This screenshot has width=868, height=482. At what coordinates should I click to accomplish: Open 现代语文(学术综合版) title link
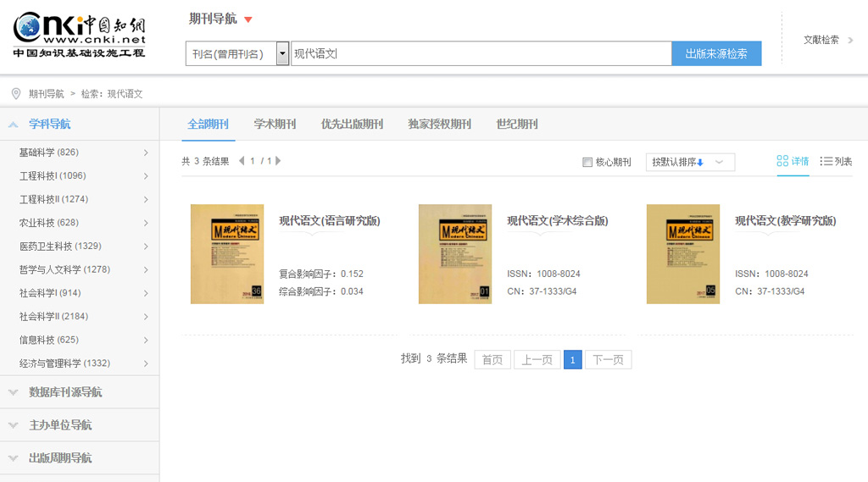(558, 221)
